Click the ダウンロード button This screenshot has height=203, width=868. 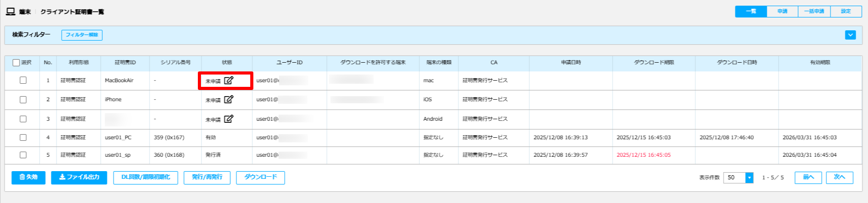[261, 177]
